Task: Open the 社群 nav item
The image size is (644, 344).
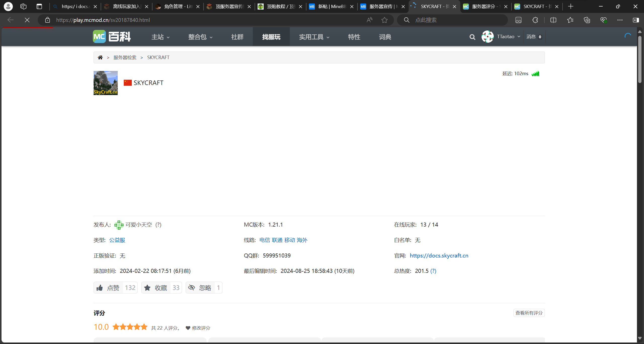Action: tap(237, 37)
